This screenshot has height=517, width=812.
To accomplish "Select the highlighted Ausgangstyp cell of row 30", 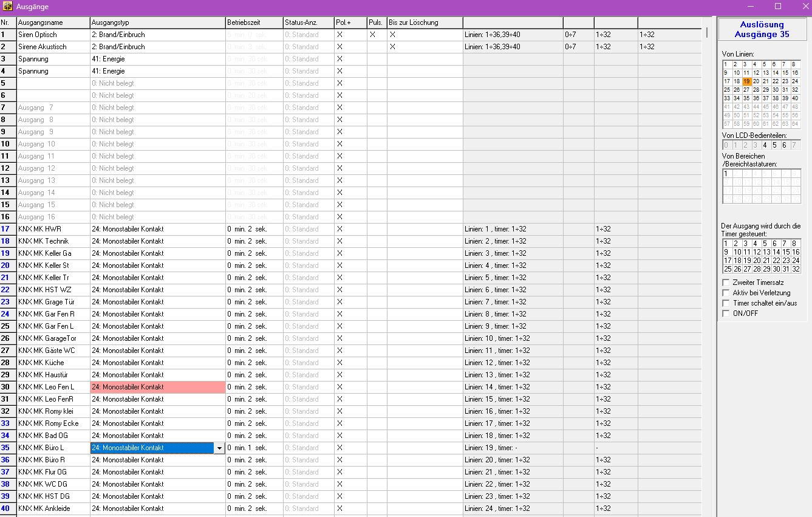I will [157, 387].
